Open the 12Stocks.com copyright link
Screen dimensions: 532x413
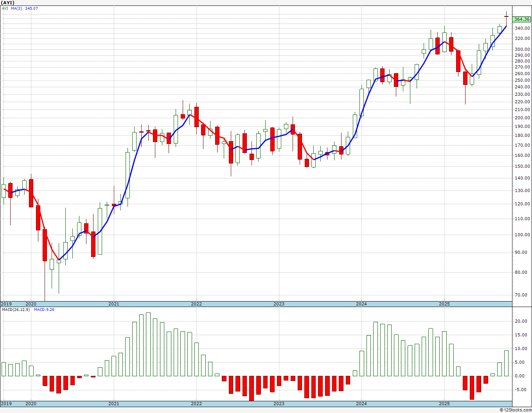(x=516, y=410)
